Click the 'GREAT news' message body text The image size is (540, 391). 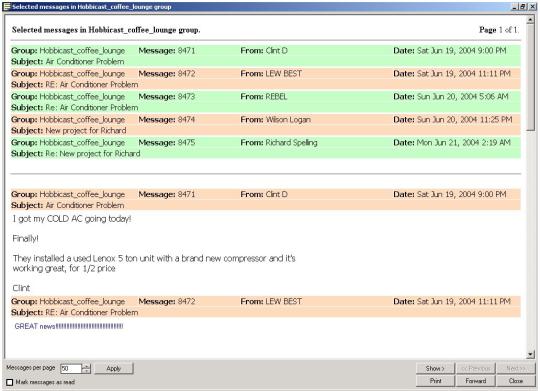tap(69, 326)
